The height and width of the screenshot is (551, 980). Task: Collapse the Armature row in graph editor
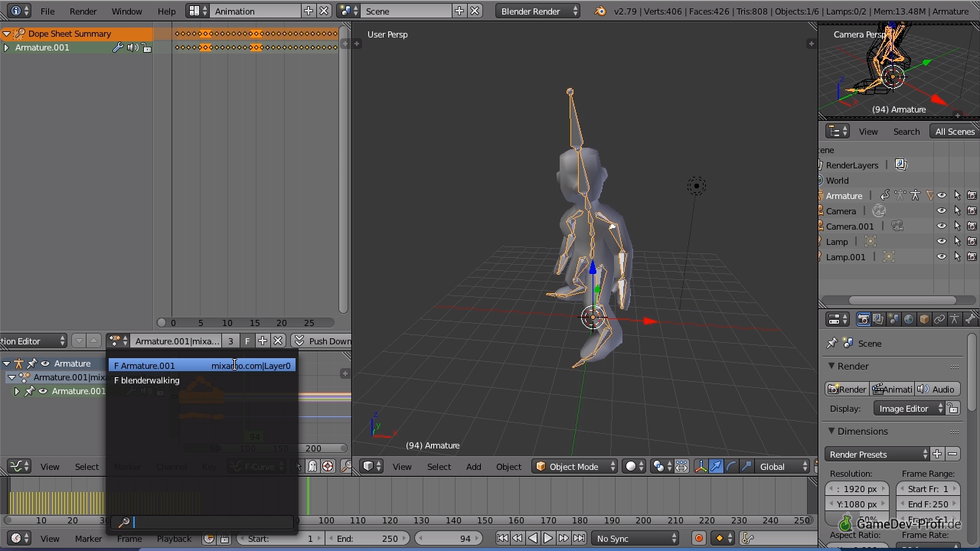[6, 364]
